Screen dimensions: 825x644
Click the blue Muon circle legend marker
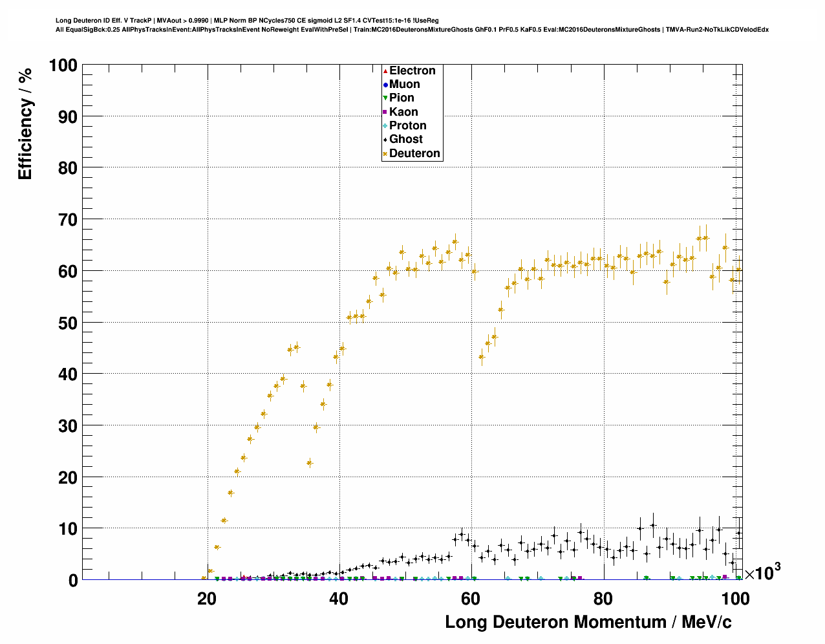click(385, 84)
